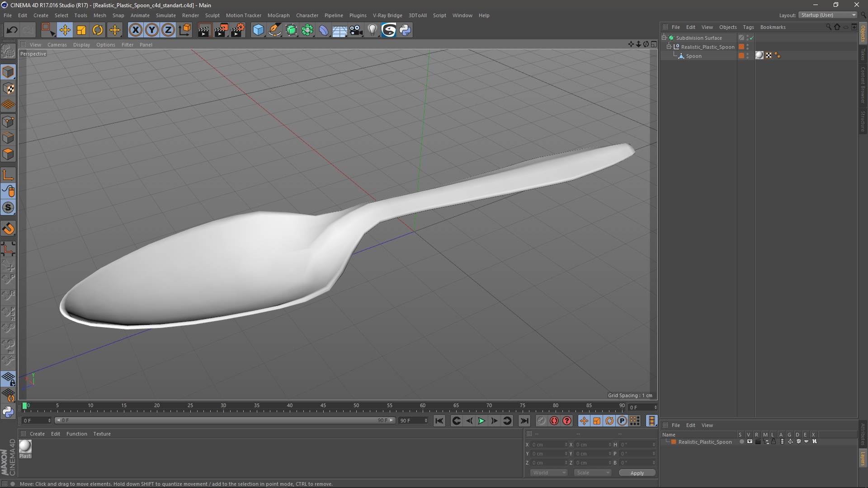This screenshot has height=488, width=868.
Task: Toggle Parameter keyframe recording
Action: [x=622, y=421]
